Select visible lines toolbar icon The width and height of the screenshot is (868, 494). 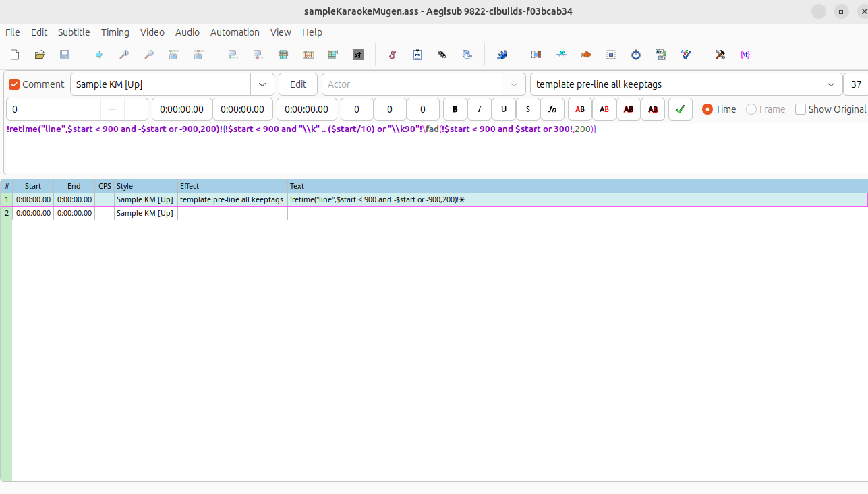pyautogui.click(x=283, y=55)
